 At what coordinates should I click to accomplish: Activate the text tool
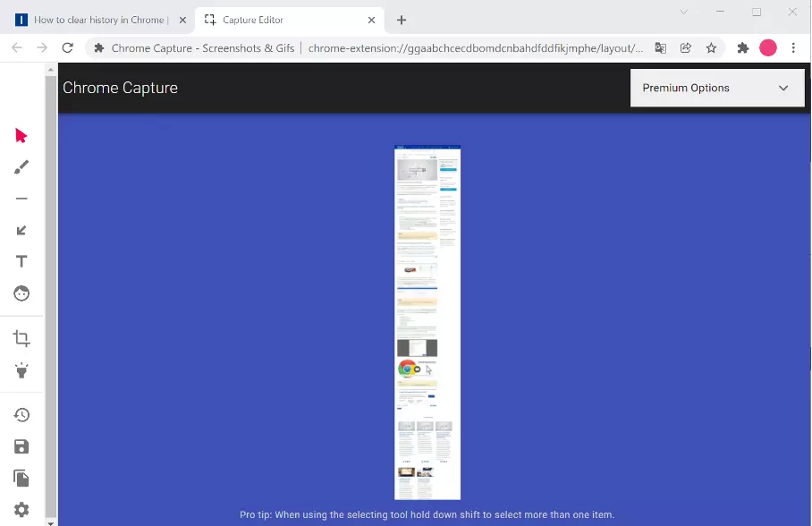[21, 261]
